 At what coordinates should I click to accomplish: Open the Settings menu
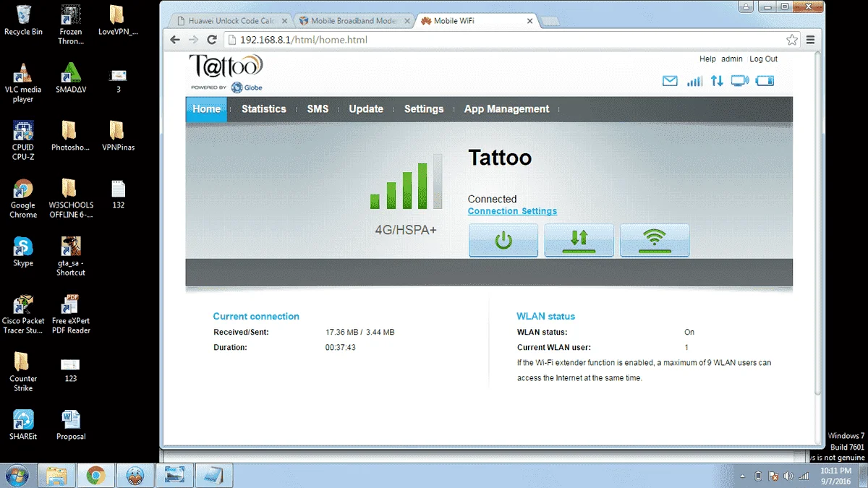coord(424,109)
